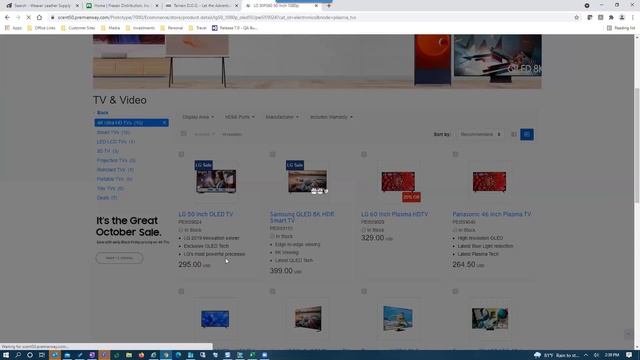Open the Travel bookmark folder
Image resolution: width=640 pixels, height=360 pixels.
coord(198,28)
